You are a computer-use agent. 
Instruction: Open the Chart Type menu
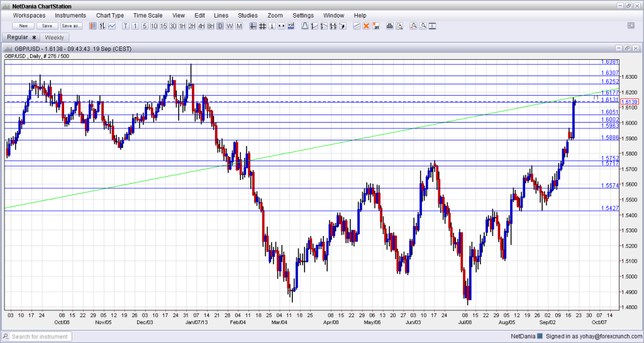(x=110, y=15)
